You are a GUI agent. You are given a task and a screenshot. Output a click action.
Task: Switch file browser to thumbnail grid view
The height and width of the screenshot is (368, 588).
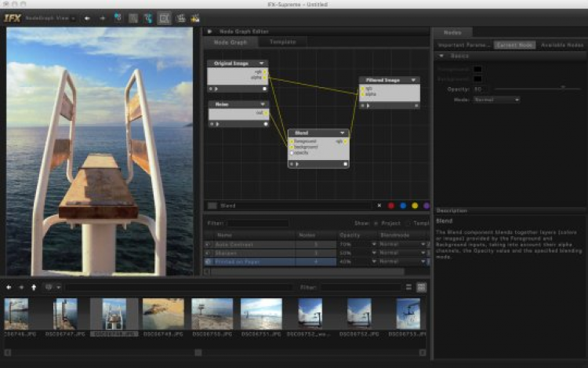(422, 287)
